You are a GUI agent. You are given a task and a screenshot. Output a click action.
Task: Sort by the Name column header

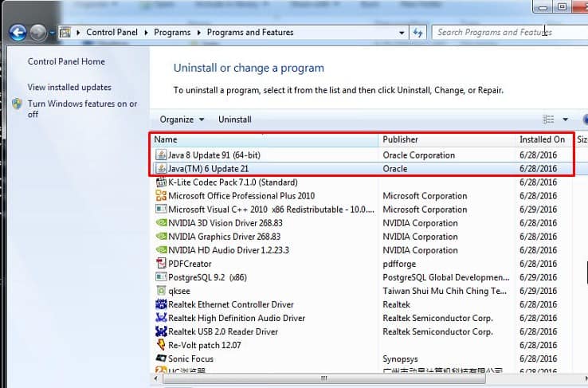click(265, 139)
